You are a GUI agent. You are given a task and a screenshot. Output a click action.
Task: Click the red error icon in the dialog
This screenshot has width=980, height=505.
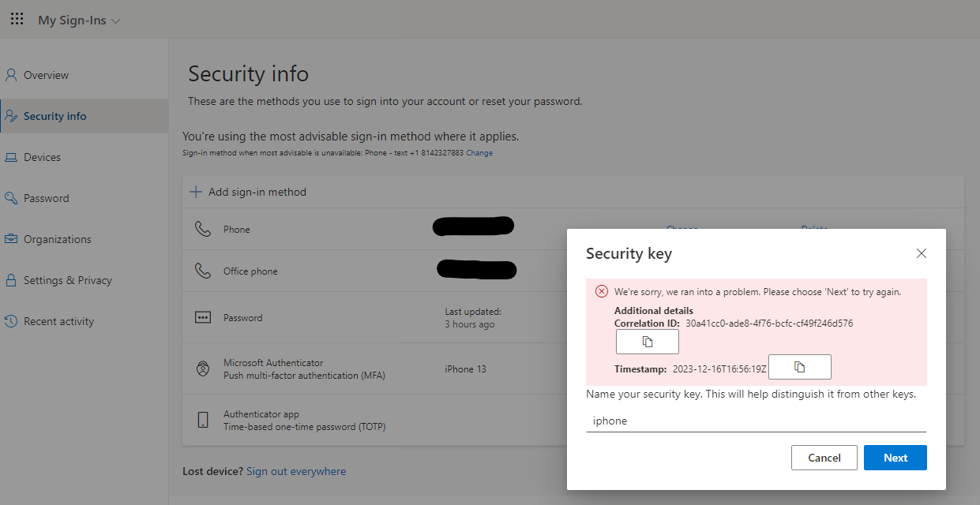(x=602, y=291)
